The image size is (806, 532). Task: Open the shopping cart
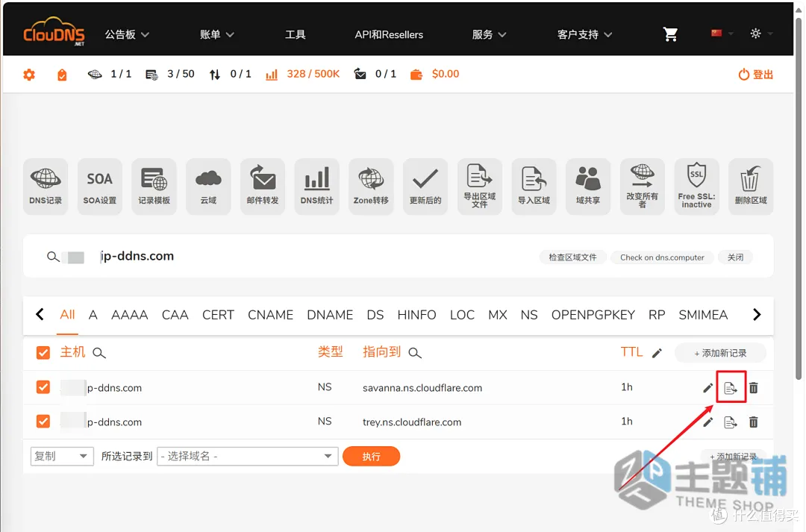pos(670,34)
